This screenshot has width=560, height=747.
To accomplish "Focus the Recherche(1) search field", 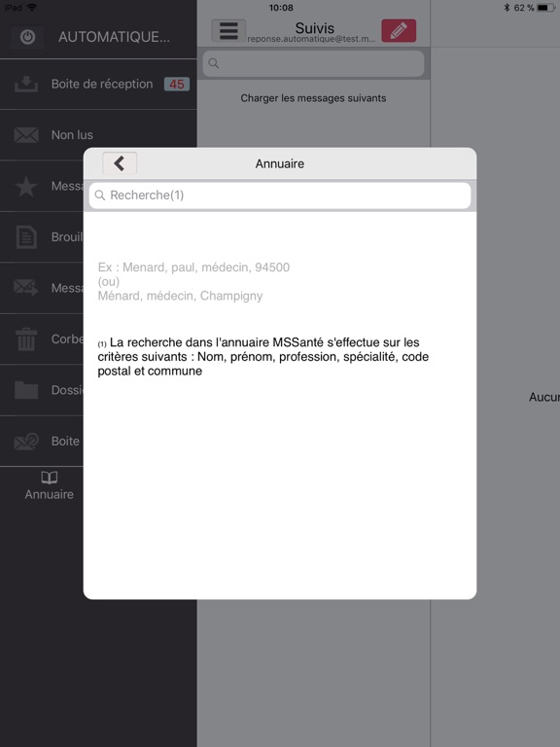I will [280, 196].
